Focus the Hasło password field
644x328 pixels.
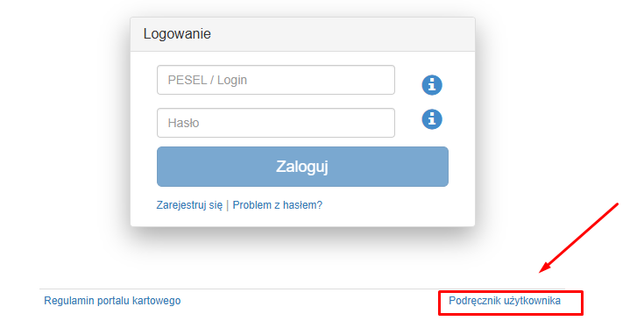tap(276, 123)
